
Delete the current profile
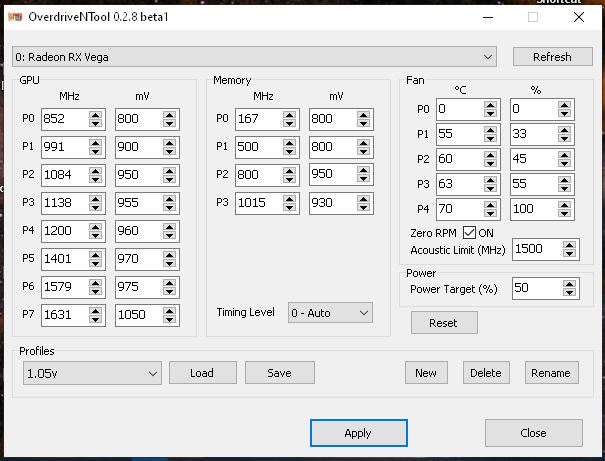[x=485, y=373]
